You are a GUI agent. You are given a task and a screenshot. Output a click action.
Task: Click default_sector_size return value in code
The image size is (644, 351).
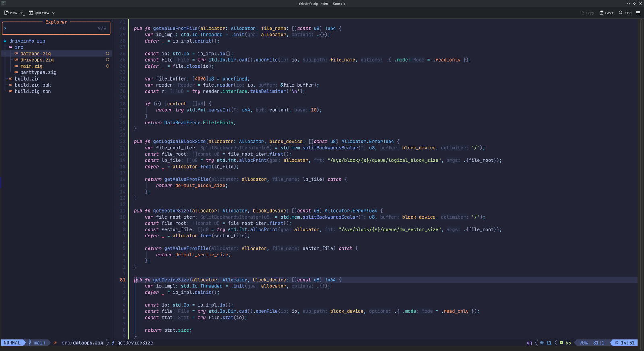[x=201, y=255]
